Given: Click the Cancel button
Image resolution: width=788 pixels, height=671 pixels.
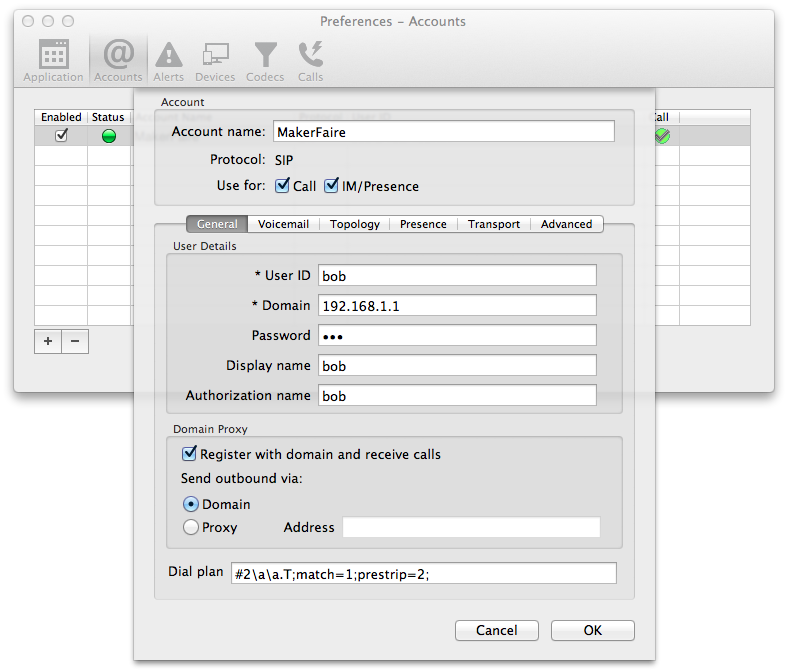Looking at the screenshot, I should tap(496, 631).
